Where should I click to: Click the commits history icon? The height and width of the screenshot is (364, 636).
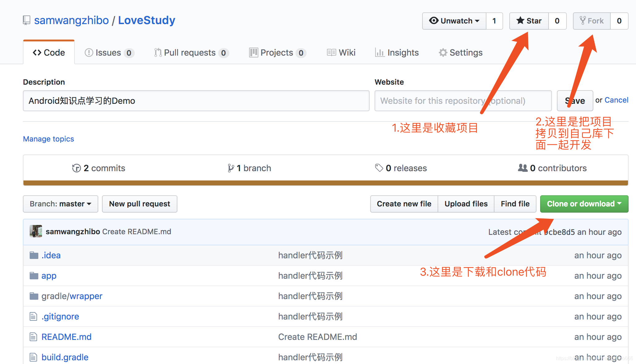coord(76,168)
